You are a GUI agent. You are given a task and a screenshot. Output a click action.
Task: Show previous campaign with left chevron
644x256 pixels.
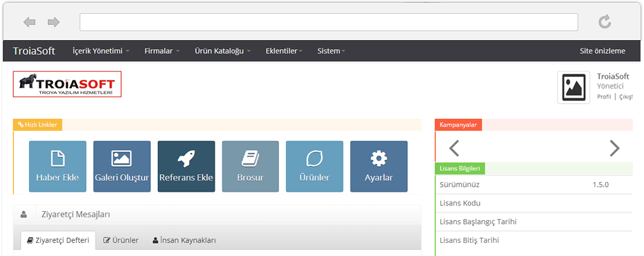pyautogui.click(x=454, y=148)
